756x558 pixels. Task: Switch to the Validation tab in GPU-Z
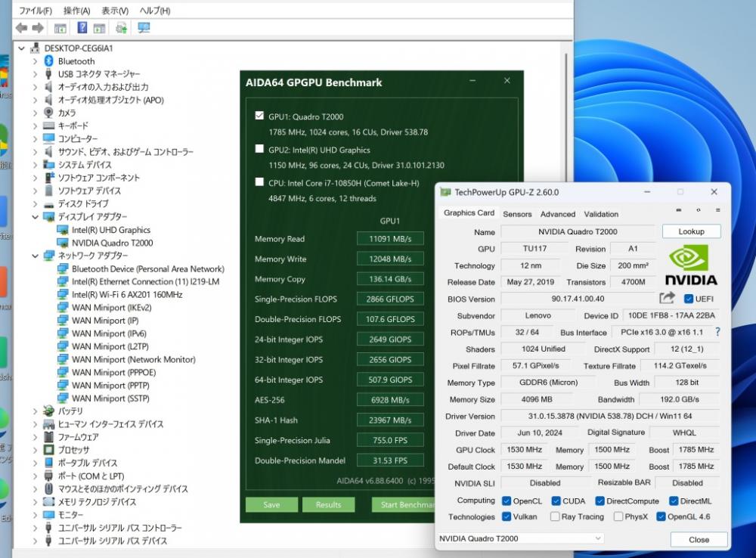click(601, 214)
